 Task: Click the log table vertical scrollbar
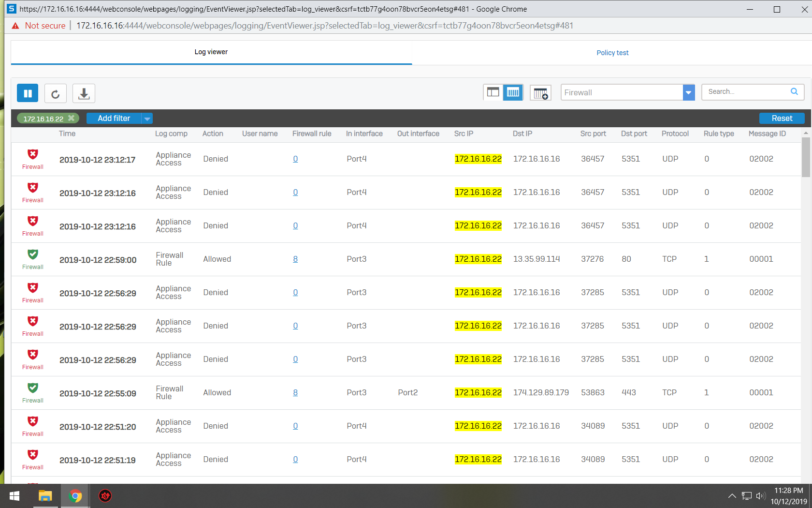point(805,157)
